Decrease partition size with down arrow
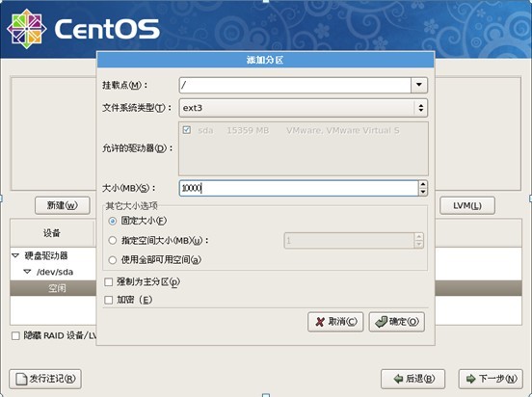Screen dimensions: 532x397 (x=423, y=192)
